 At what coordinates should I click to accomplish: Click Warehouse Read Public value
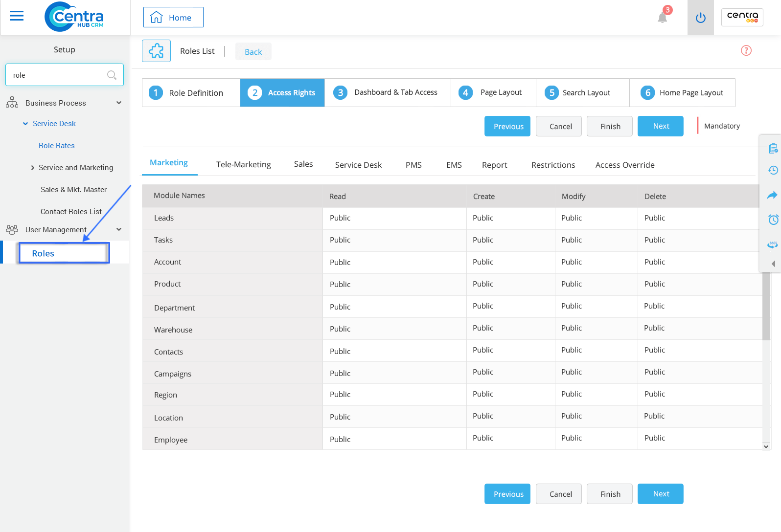pos(340,329)
